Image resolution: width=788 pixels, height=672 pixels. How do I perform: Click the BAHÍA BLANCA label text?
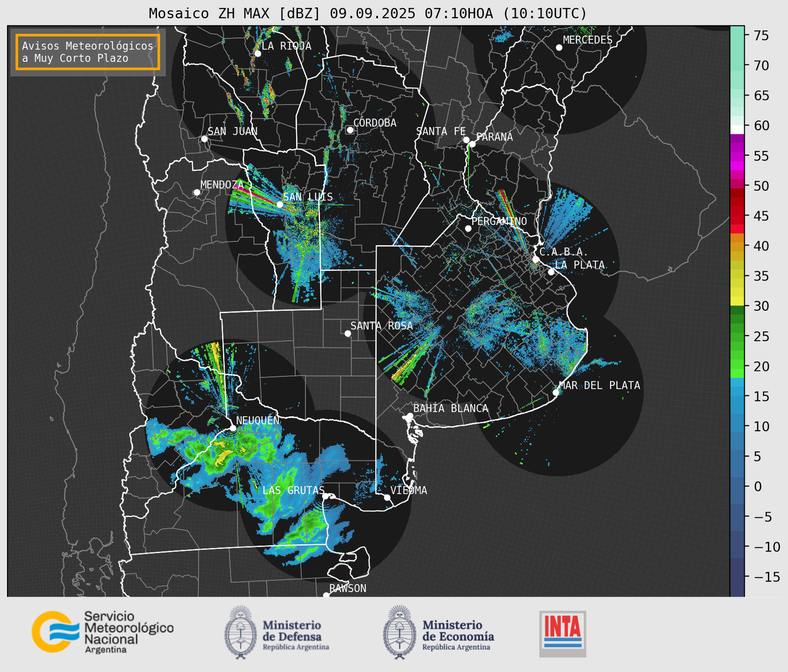click(x=451, y=408)
